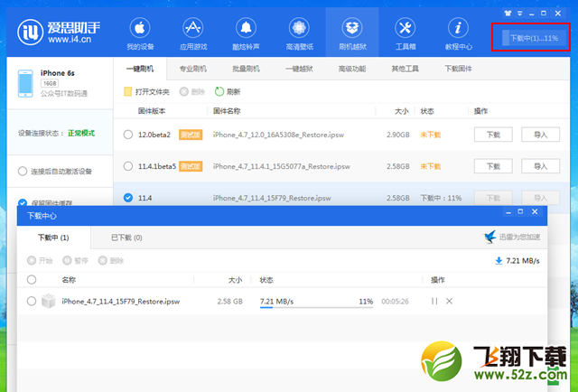The width and height of the screenshot is (578, 392).
Task: Switch to 下载中 (1) tab in download center
Action: [53, 238]
